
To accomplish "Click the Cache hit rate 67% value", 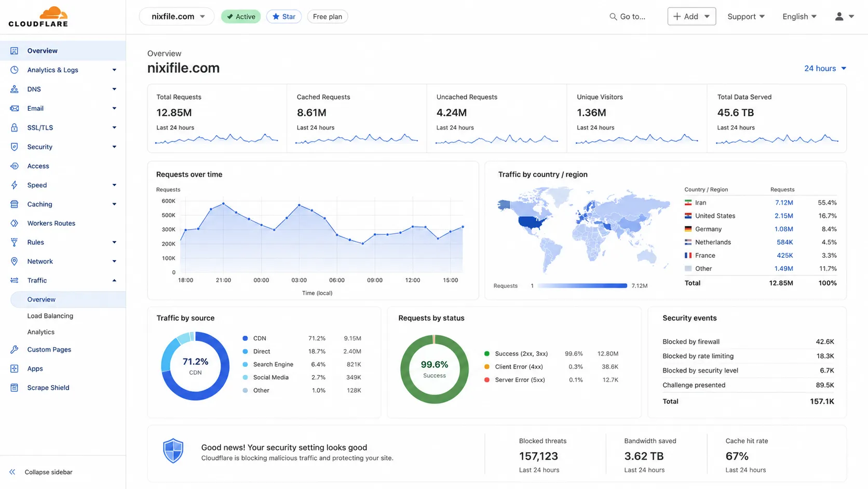I will tap(737, 456).
